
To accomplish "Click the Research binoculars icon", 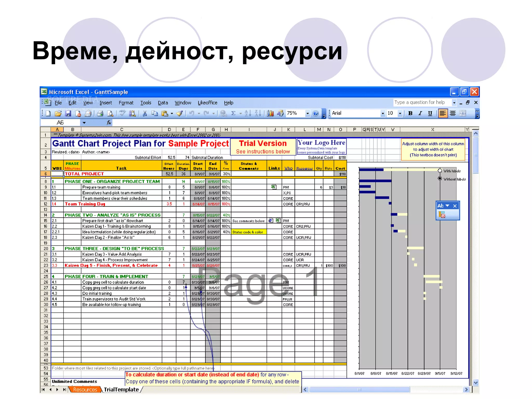I will pyautogui.click(x=132, y=113).
